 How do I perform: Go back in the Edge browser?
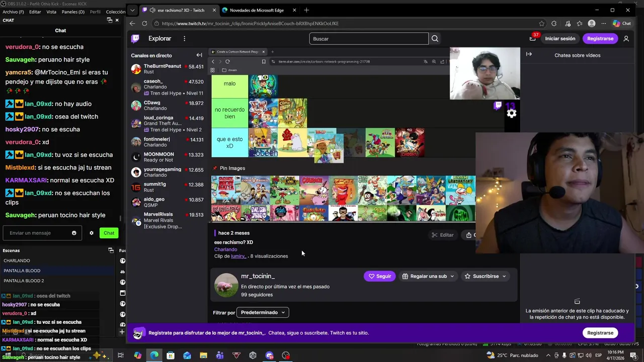pos(132,23)
